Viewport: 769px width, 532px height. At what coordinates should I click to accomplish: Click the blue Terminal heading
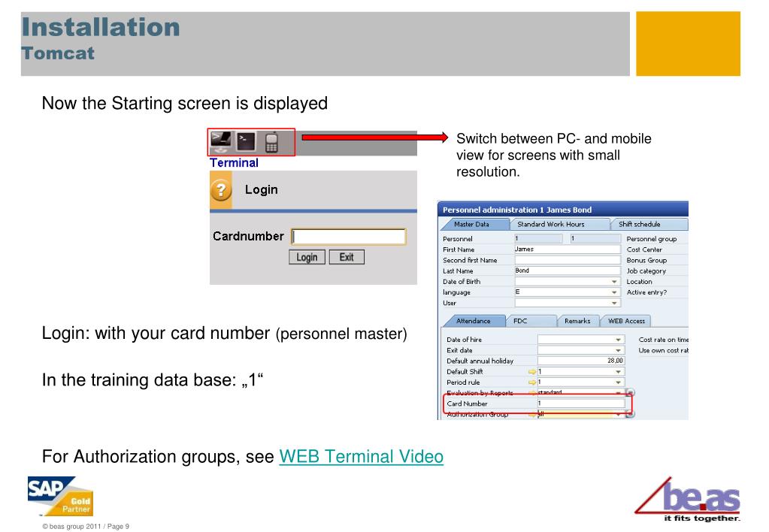(x=234, y=163)
